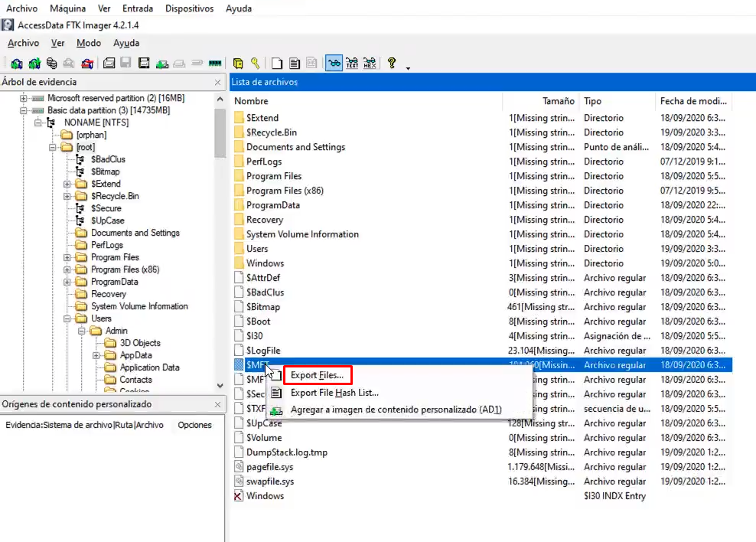Select Agregar a imagen de contenido personalizado
Viewport: 756px width, 542px height.
(x=396, y=410)
